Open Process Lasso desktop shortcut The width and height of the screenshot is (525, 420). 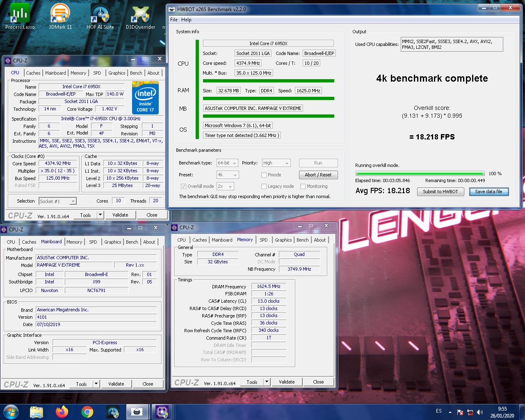coord(20,16)
